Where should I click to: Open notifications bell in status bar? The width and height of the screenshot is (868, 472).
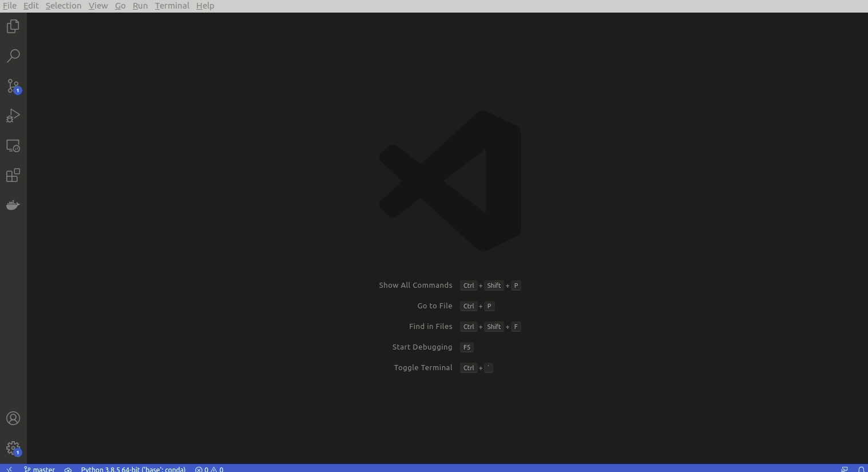point(861,469)
